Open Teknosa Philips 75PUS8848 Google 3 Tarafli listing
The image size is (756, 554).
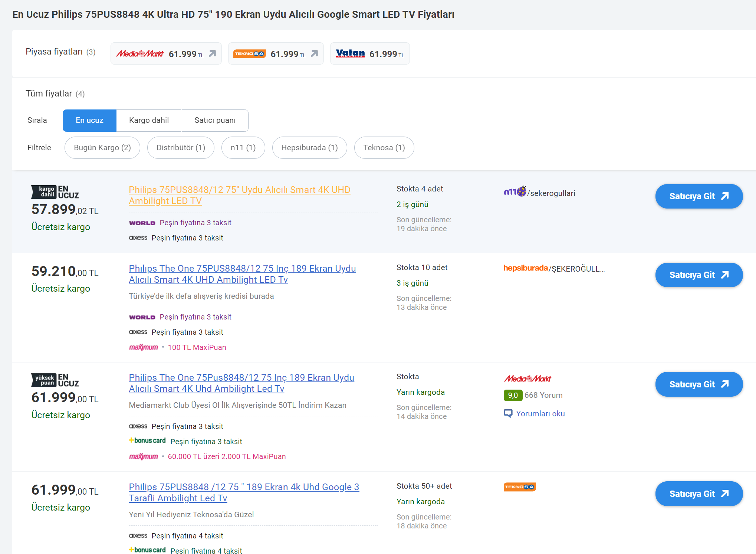tap(244, 492)
